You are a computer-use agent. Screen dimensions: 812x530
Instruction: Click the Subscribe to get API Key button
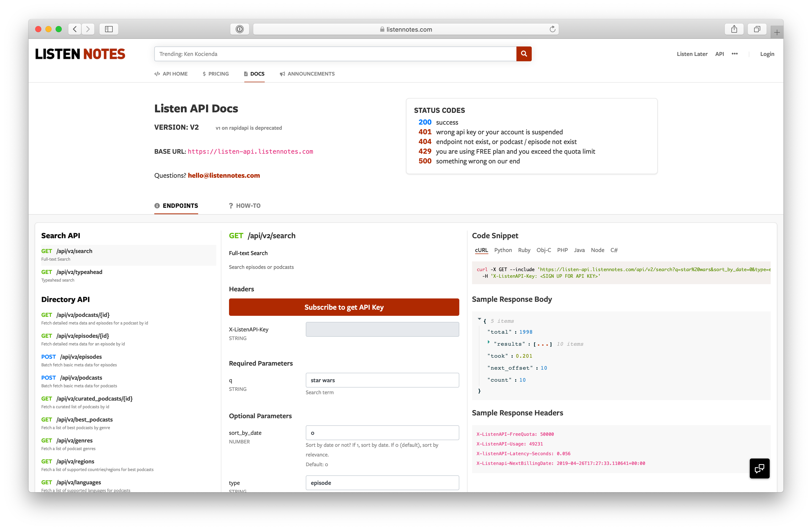pyautogui.click(x=344, y=307)
